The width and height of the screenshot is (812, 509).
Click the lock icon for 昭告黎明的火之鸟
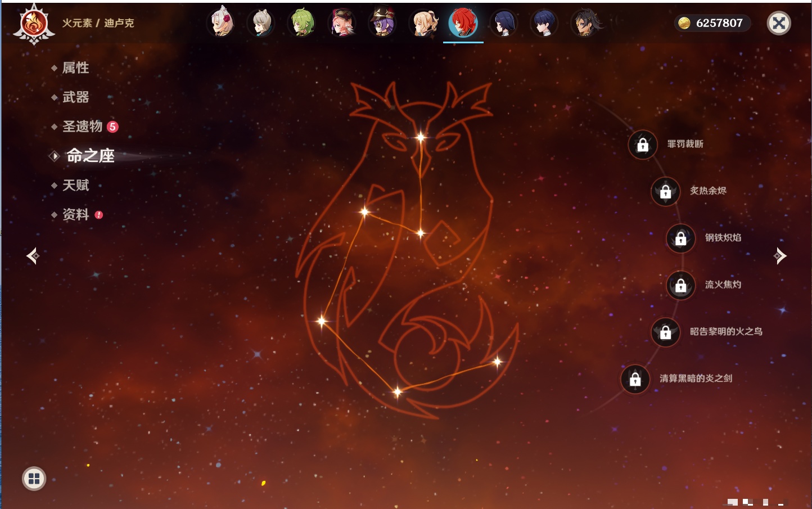tap(666, 332)
